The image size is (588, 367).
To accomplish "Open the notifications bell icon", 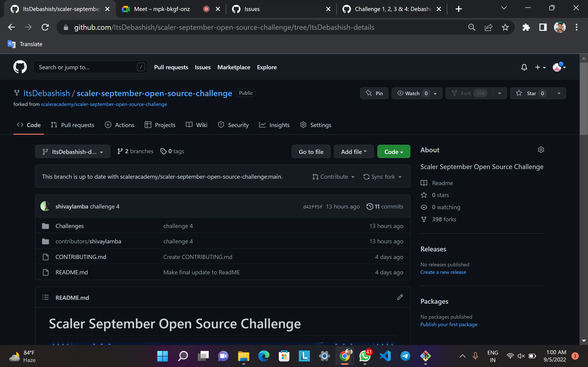I will 524,67.
